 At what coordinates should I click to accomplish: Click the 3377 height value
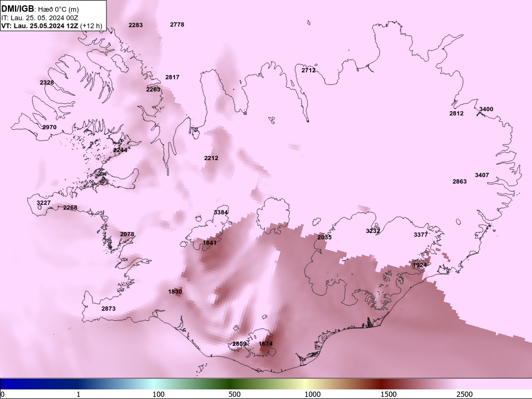(x=421, y=235)
